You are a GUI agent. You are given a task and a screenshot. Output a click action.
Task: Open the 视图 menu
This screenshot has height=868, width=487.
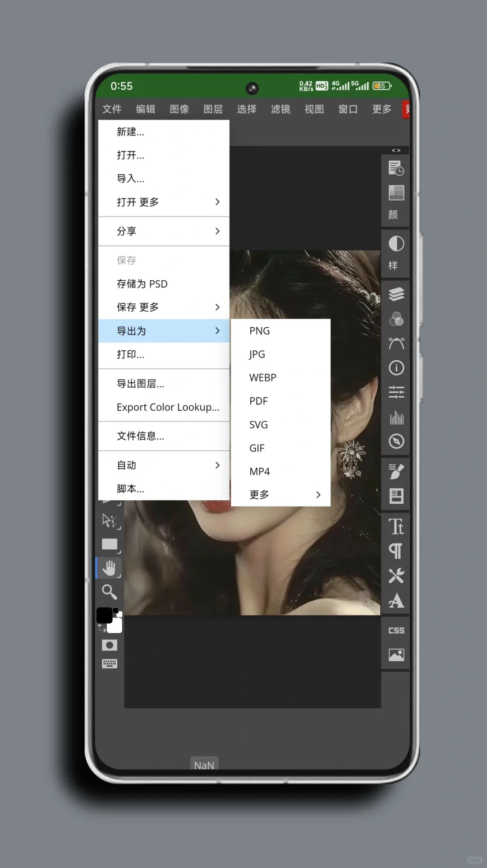[314, 109]
